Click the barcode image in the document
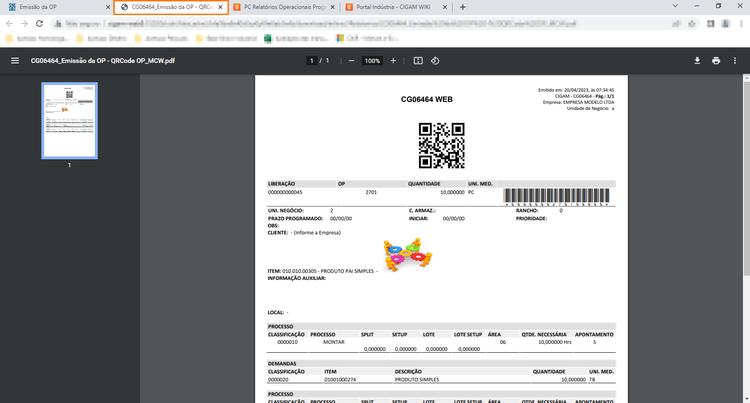750x403 pixels. coord(557,196)
